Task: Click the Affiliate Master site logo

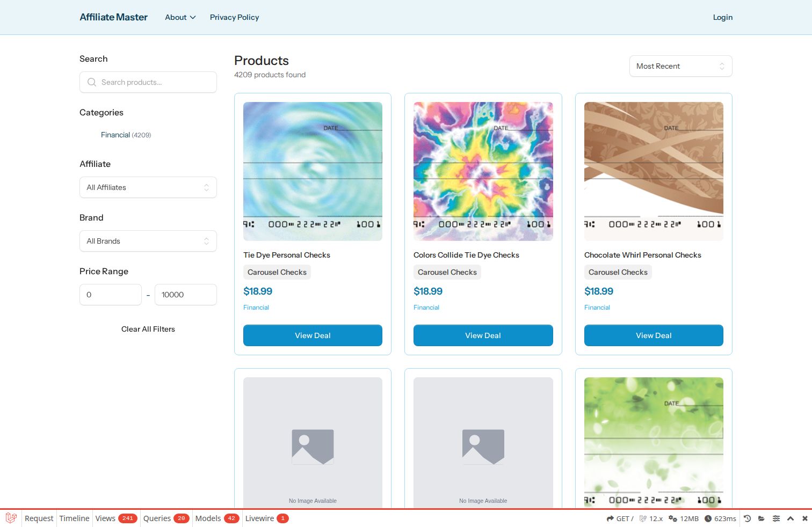Action: [113, 17]
